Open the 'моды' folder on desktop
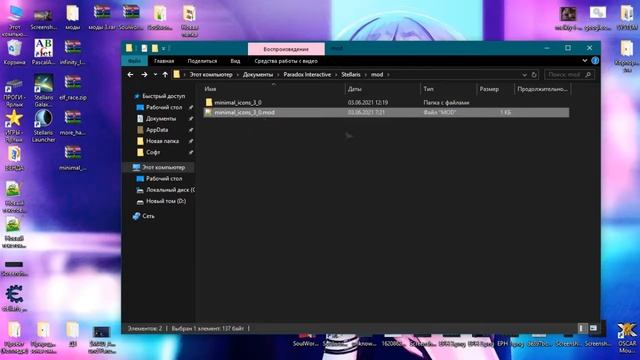 click(x=73, y=17)
